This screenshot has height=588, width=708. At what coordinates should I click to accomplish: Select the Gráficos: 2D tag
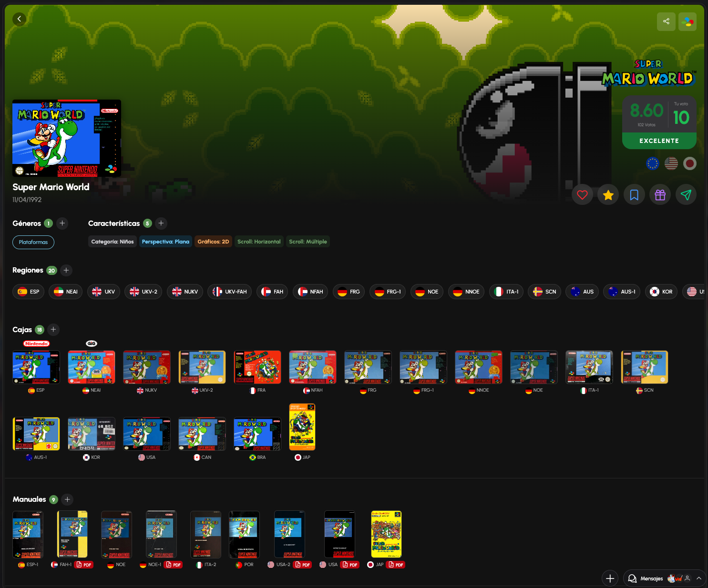coord(213,242)
